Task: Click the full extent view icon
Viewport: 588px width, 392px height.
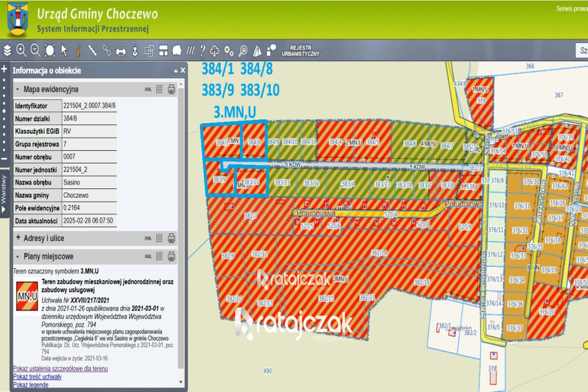Action: tap(49, 50)
